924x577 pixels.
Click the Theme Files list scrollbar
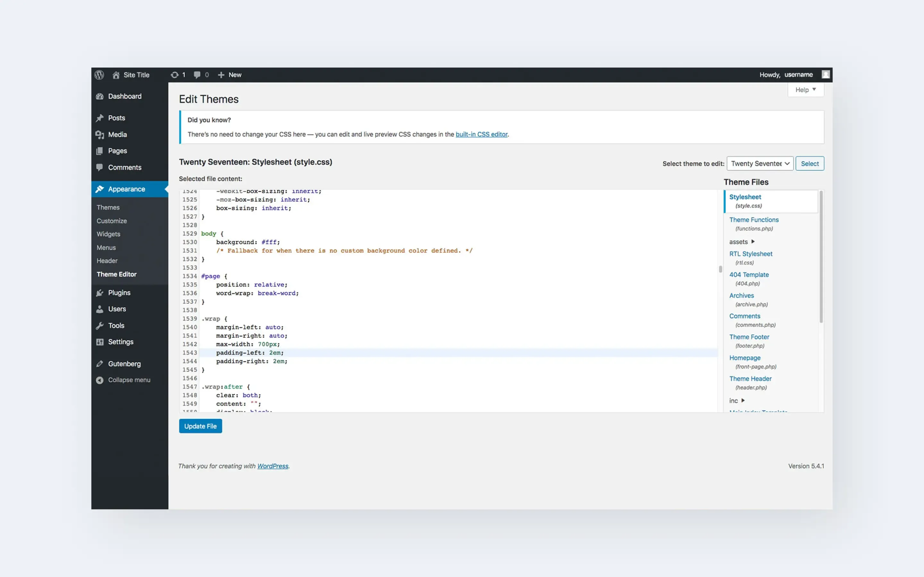[821, 257]
